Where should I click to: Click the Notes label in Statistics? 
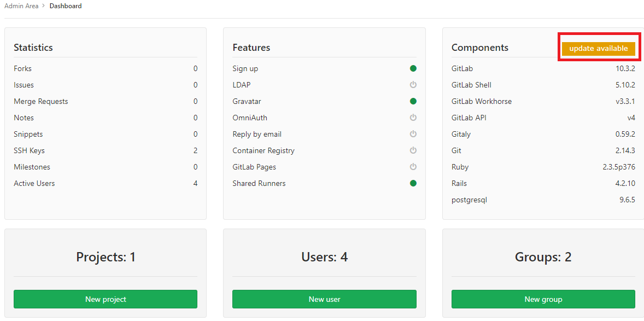tap(24, 118)
